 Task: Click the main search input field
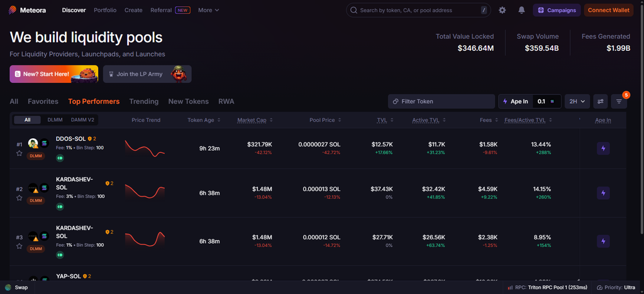[x=418, y=10]
